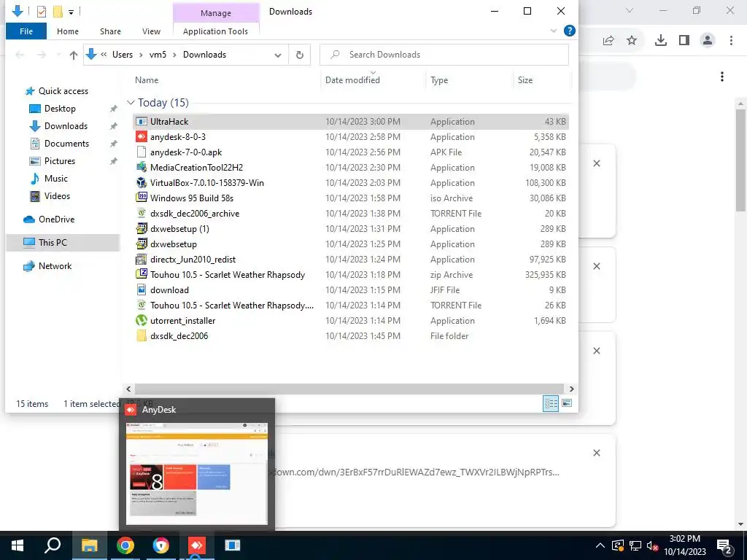Expand the ribbon chevron
Viewport: 747px width, 560px height.
(554, 31)
